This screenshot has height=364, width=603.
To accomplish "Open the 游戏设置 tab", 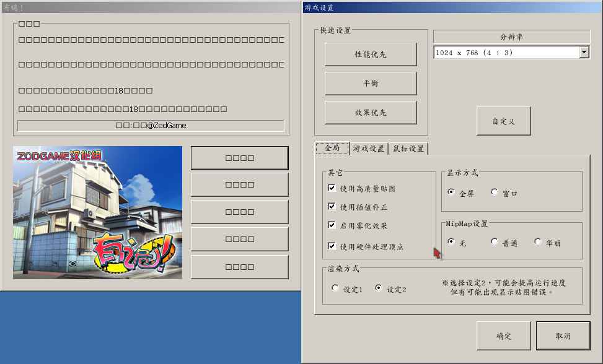I will pos(368,149).
